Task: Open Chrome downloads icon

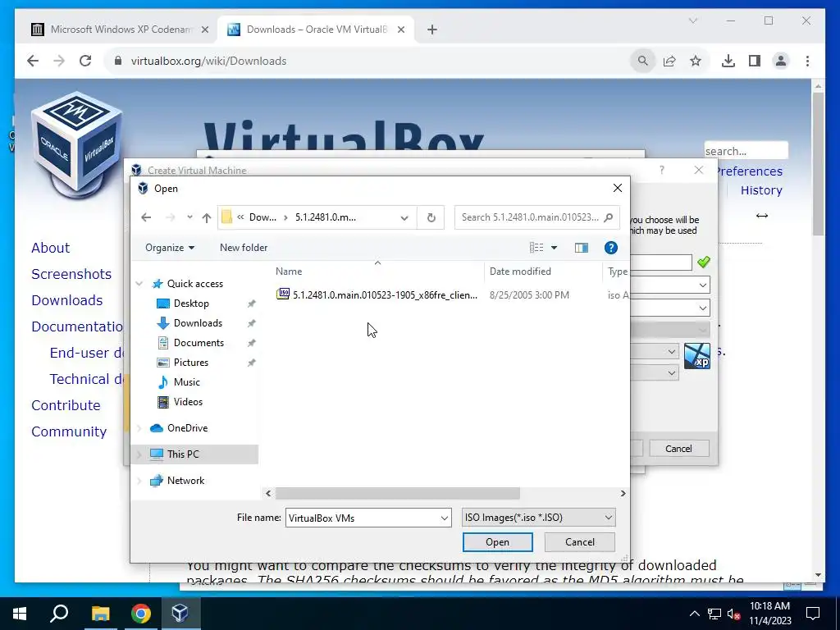Action: tap(728, 61)
